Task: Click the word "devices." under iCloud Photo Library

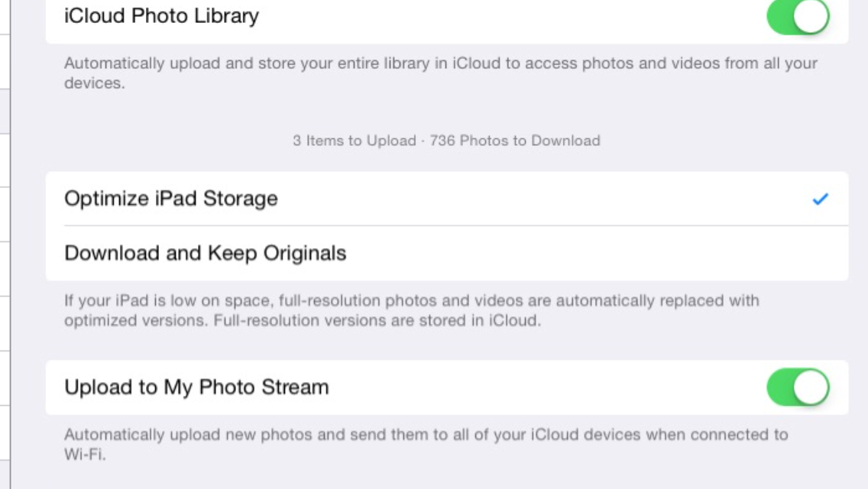Action: [x=94, y=83]
